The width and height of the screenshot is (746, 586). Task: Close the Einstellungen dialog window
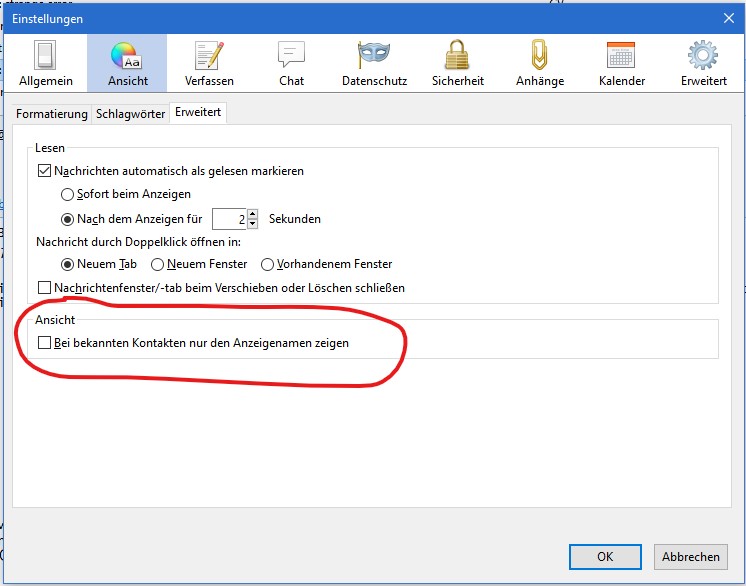[x=728, y=19]
